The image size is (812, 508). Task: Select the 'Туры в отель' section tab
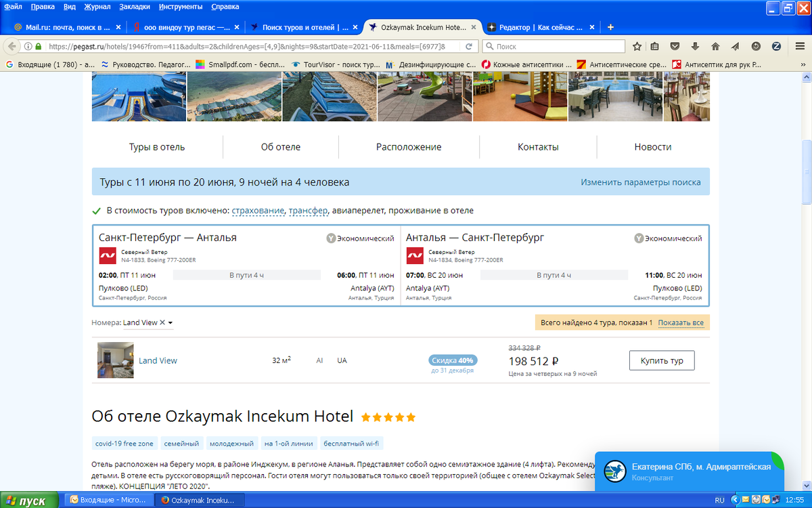tap(157, 147)
